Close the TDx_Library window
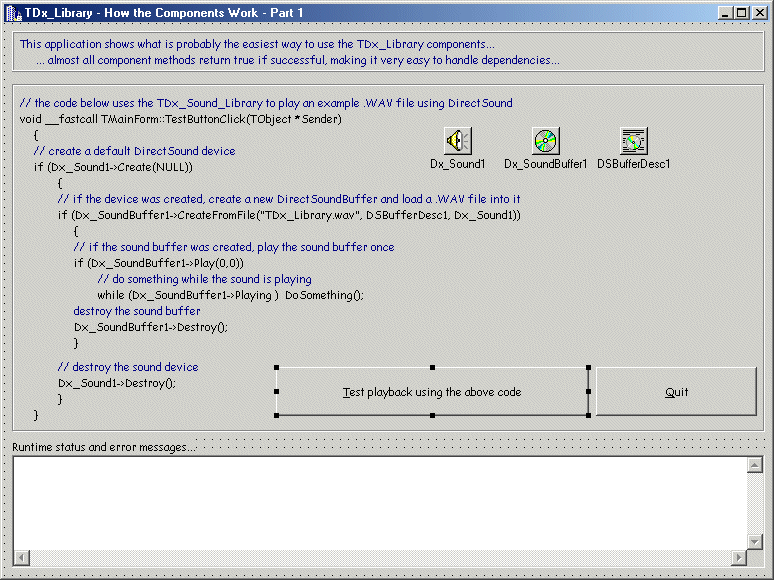The height and width of the screenshot is (580, 774). [x=759, y=12]
